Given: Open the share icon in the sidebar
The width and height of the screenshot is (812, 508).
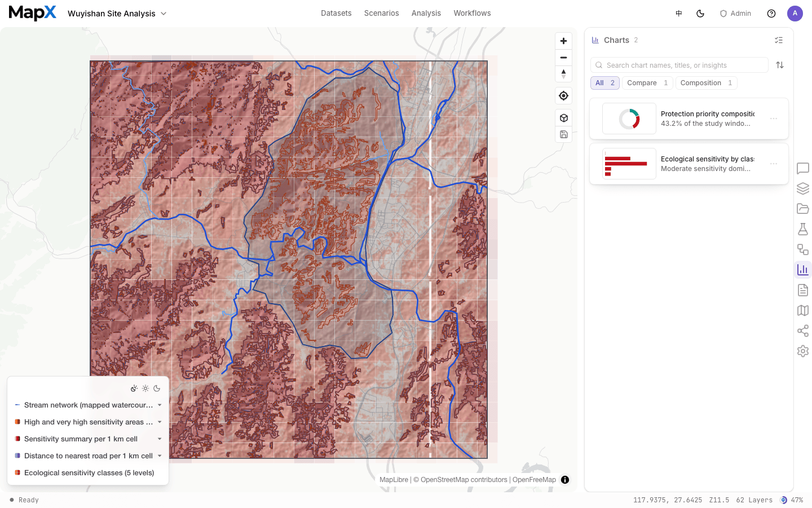Looking at the screenshot, I should 803,331.
